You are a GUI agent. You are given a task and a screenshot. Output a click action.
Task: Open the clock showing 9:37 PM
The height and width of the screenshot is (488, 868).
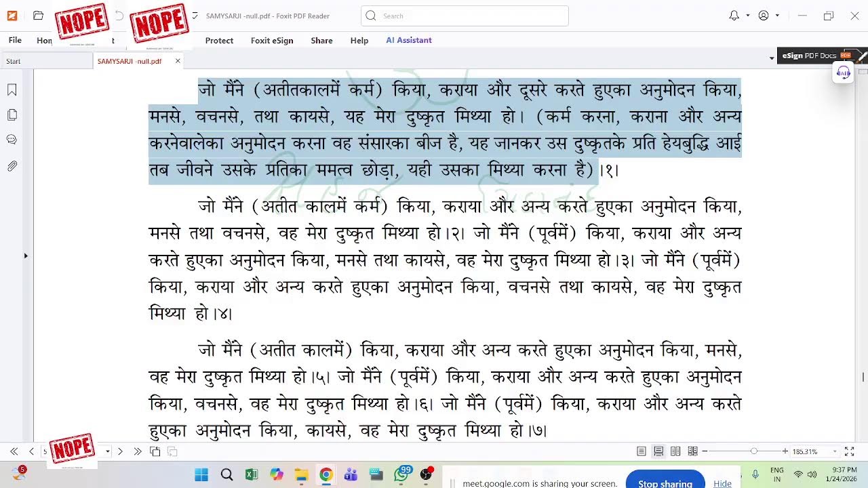coord(841,474)
